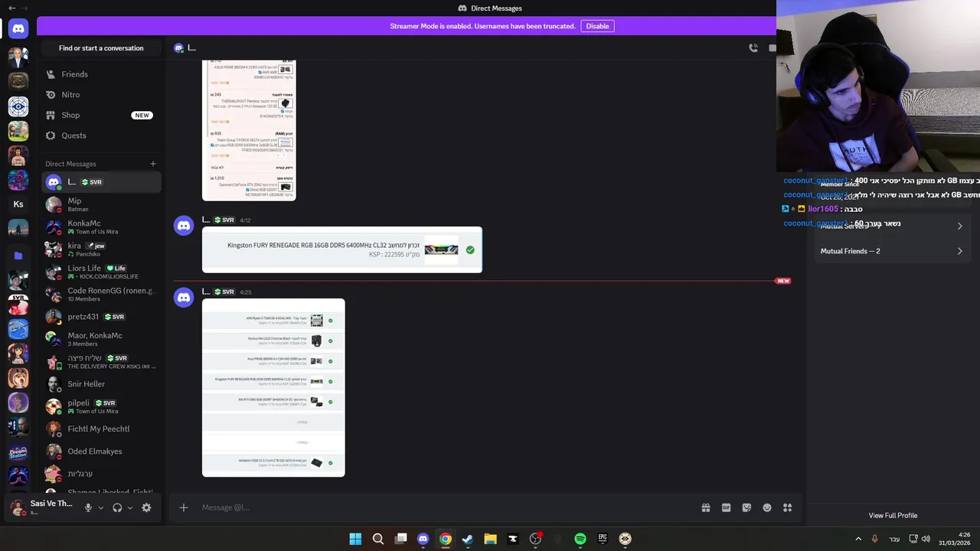Open the top build list image

point(249,130)
